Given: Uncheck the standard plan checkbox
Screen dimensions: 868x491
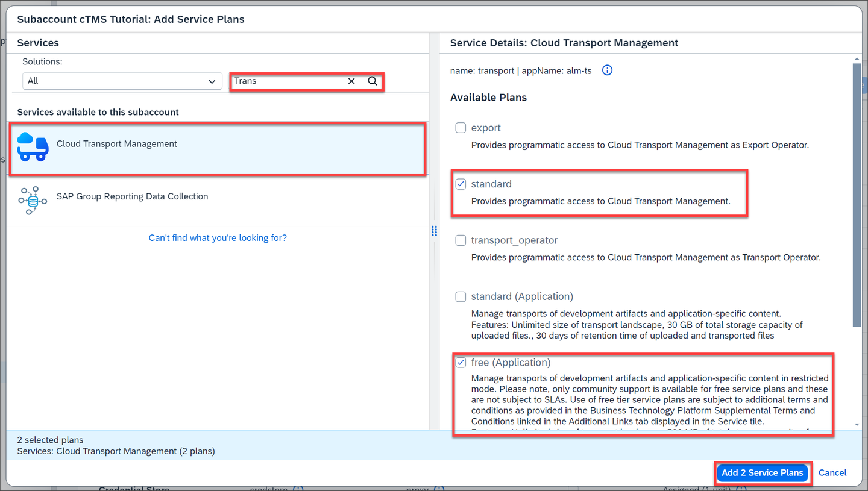Looking at the screenshot, I should click(461, 184).
